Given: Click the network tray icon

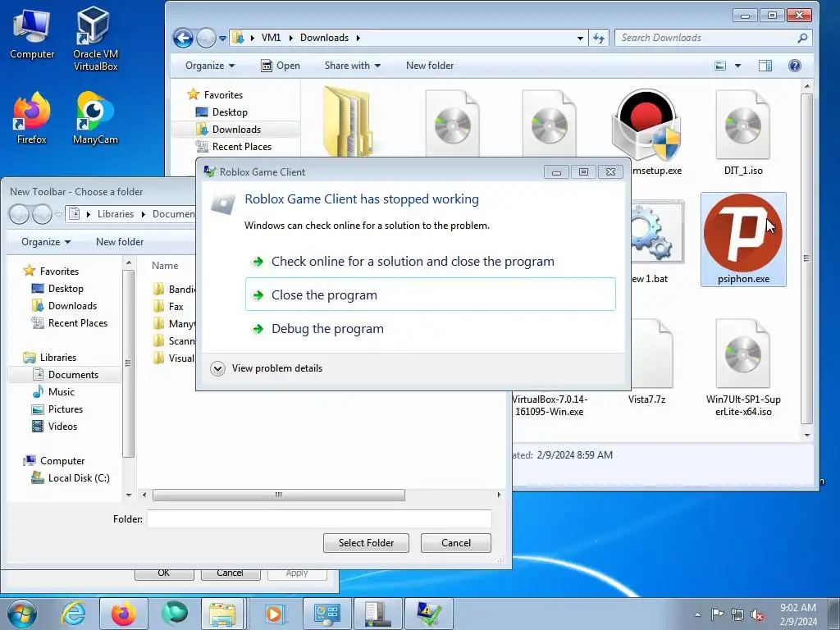Looking at the screenshot, I should (x=737, y=614).
